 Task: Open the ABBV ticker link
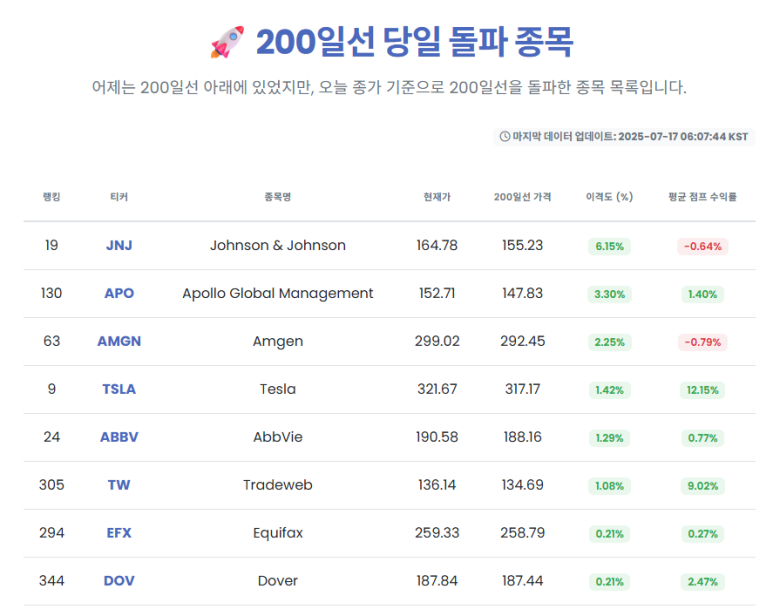119,437
